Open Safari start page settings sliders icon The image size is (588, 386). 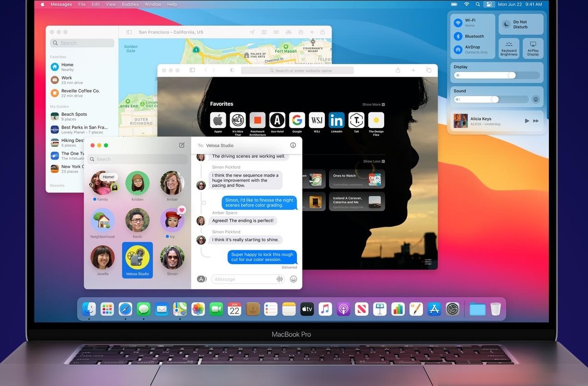tap(428, 262)
